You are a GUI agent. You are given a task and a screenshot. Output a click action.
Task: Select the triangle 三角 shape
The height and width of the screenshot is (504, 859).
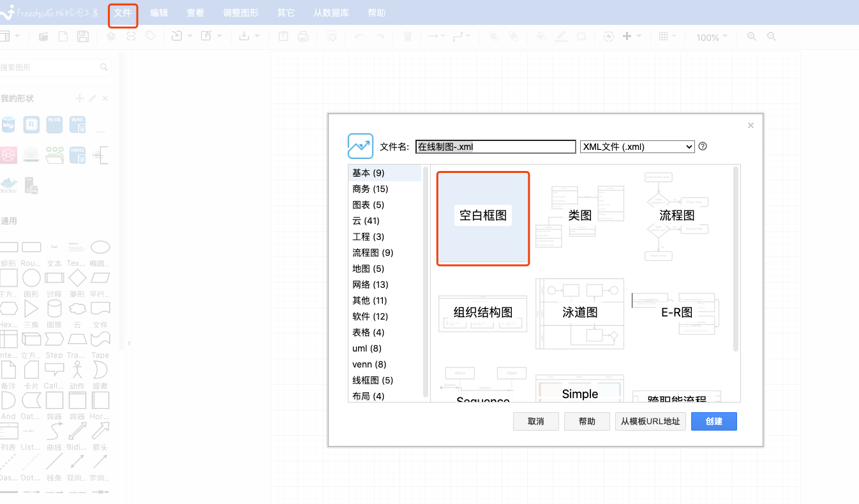[31, 309]
